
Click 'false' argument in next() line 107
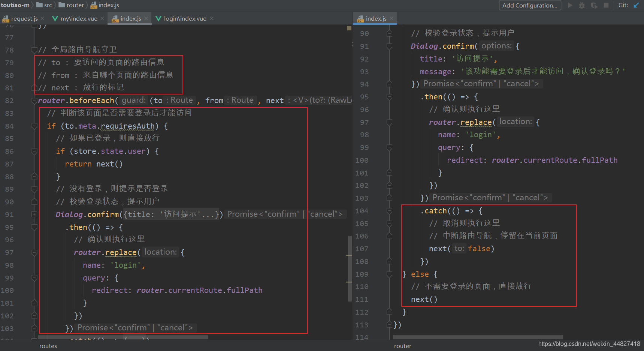[479, 249]
